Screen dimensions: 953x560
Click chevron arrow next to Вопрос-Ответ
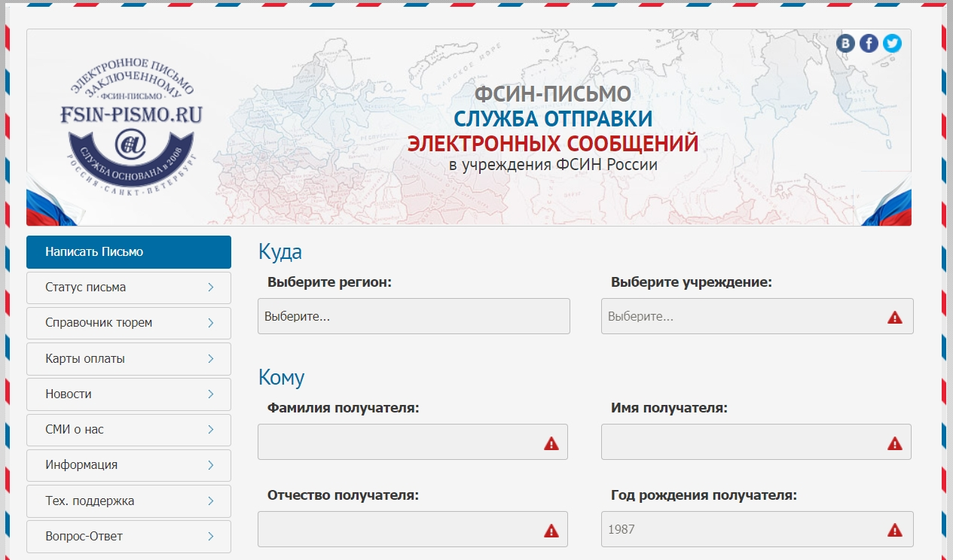(211, 537)
